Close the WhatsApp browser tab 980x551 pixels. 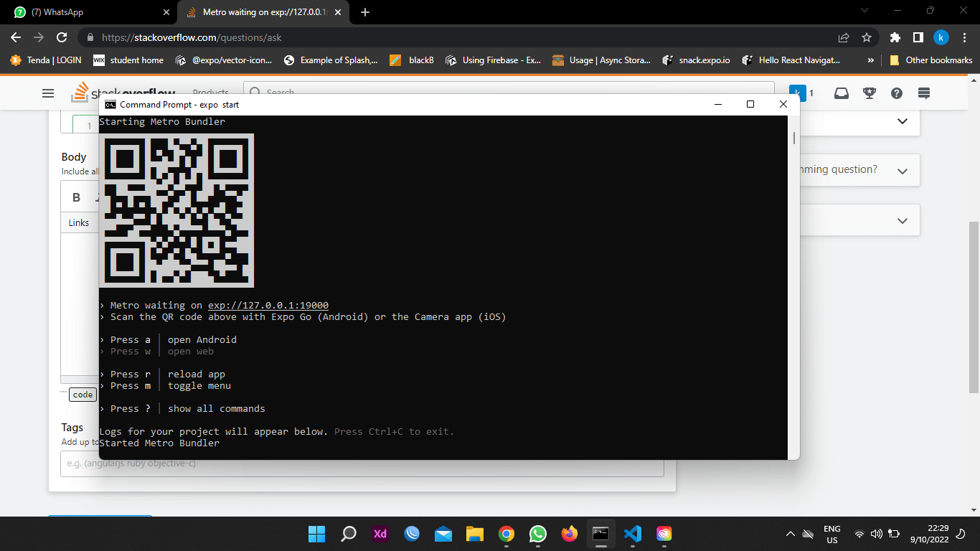(166, 12)
